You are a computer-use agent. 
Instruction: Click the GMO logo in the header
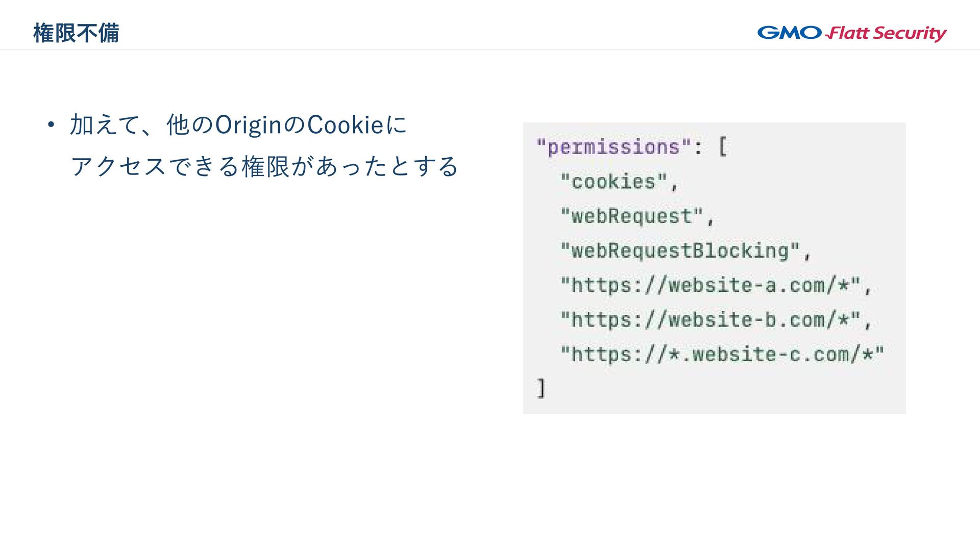789,33
